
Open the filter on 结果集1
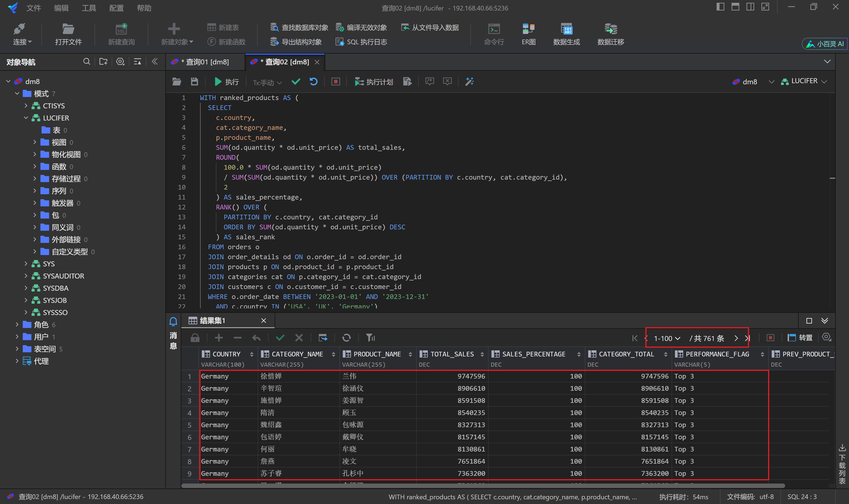[x=370, y=338]
